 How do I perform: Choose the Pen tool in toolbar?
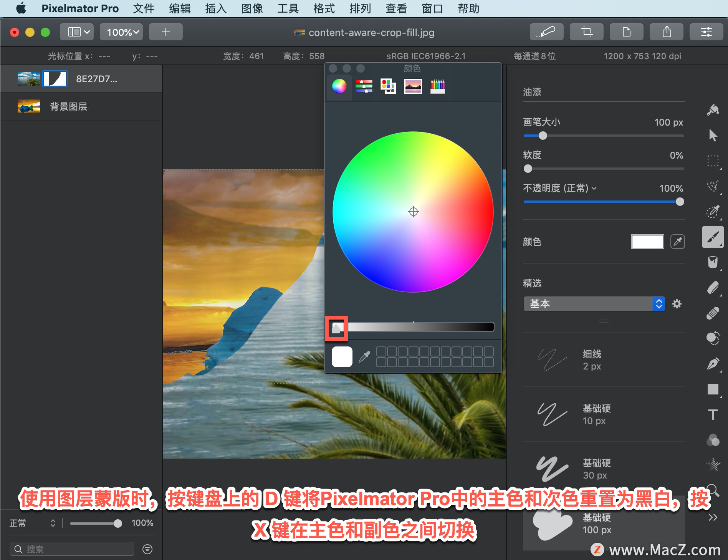[x=713, y=364]
